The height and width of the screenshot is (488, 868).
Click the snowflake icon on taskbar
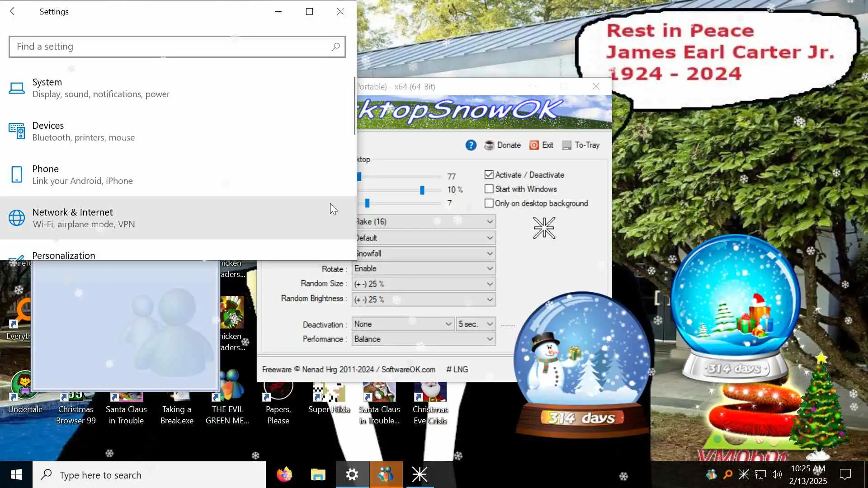tap(420, 474)
